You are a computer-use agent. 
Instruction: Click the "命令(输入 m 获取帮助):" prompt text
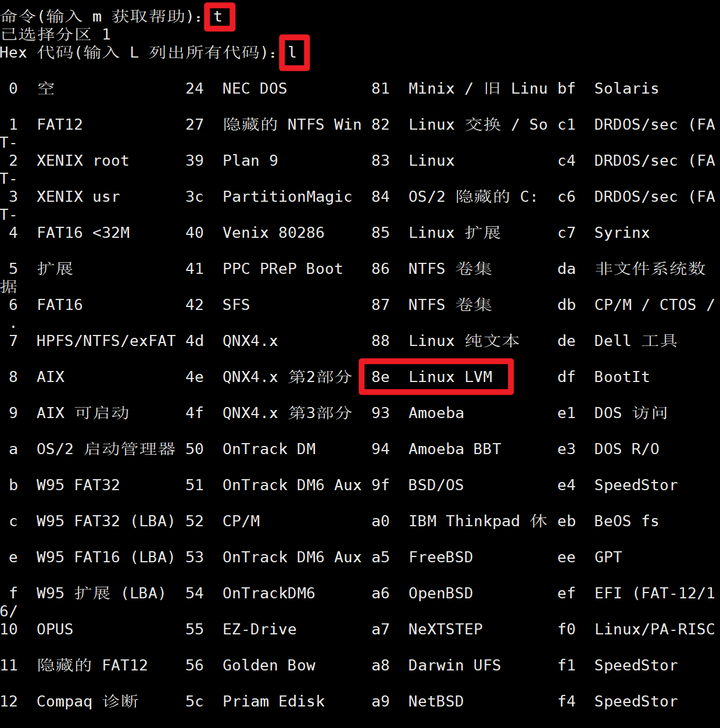[101, 16]
